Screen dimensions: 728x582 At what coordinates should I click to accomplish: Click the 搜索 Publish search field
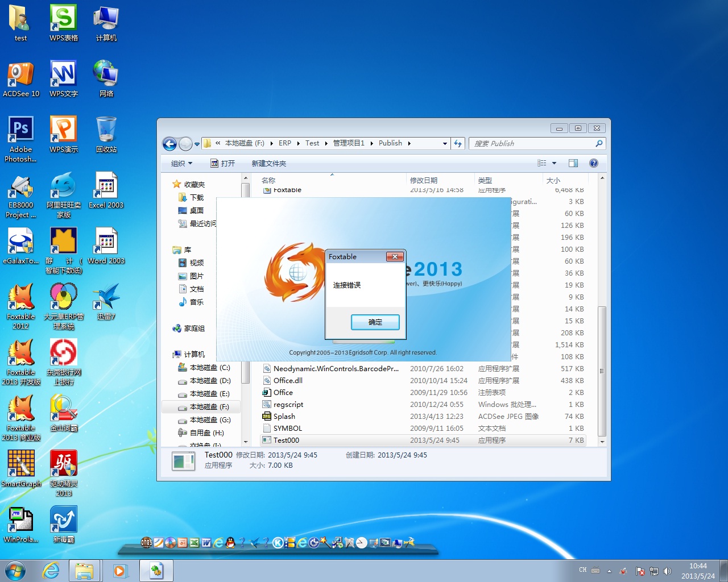pos(532,144)
